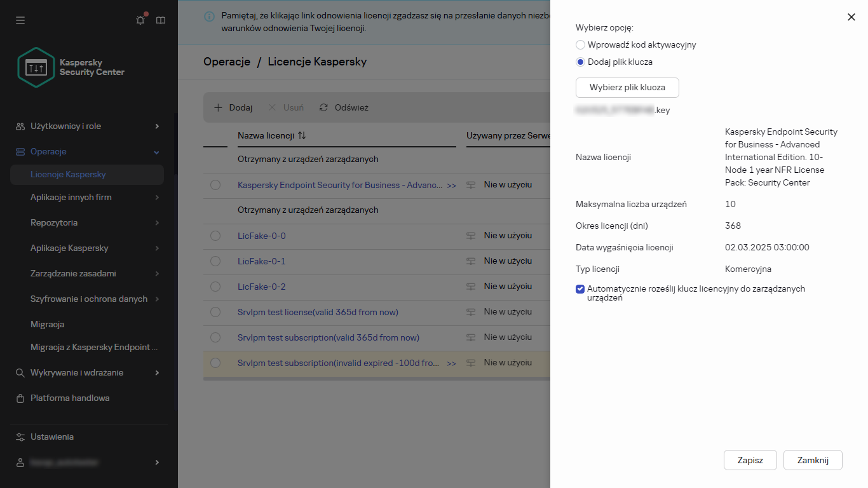Click the hamburger menu icon in sidebar
The image size is (868, 488).
20,20
